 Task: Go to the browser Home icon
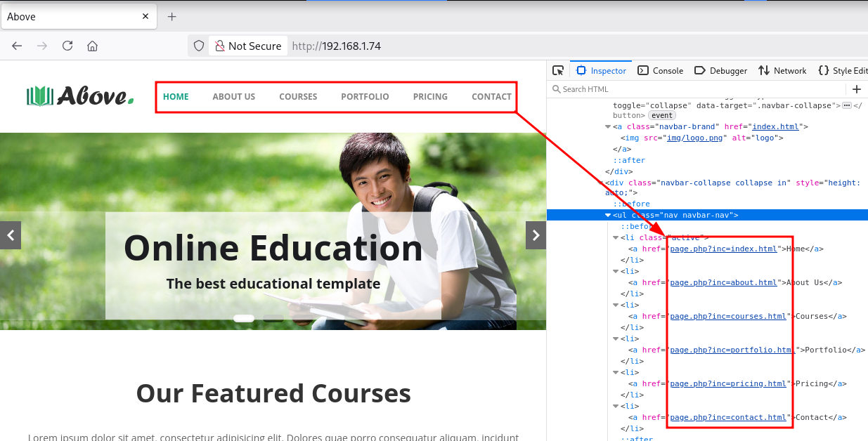tap(92, 46)
